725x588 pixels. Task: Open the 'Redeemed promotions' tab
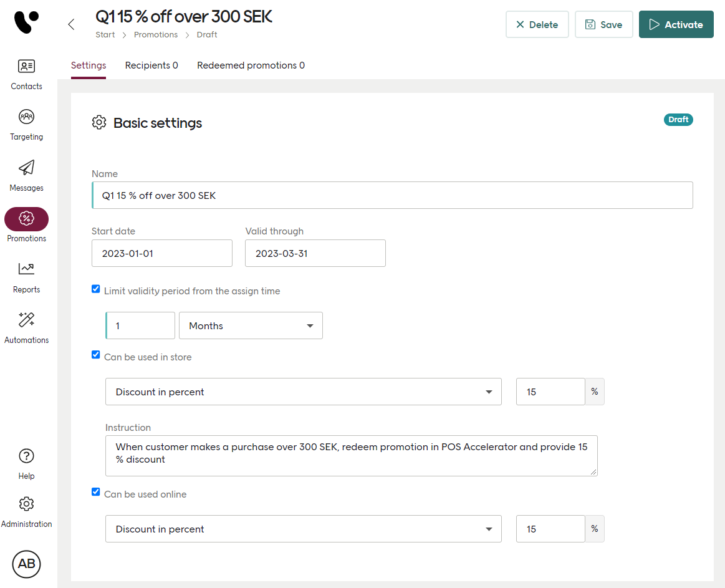point(251,65)
